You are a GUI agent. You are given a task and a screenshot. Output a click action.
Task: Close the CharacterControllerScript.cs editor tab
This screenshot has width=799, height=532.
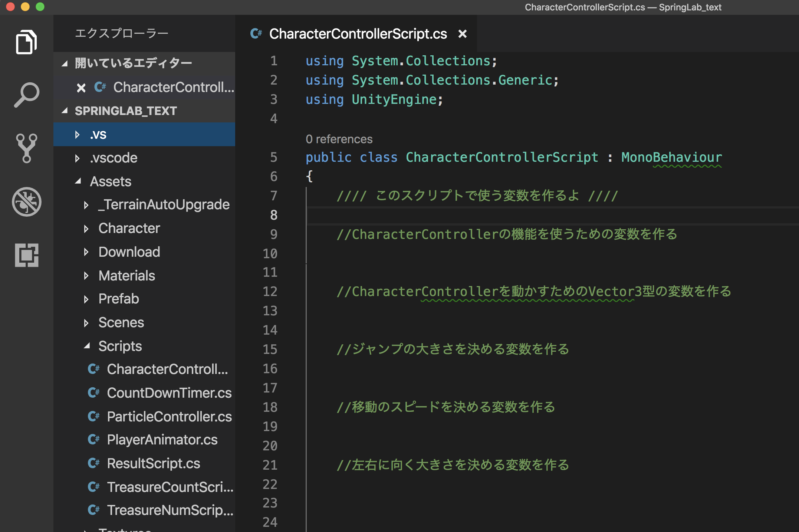(x=463, y=34)
